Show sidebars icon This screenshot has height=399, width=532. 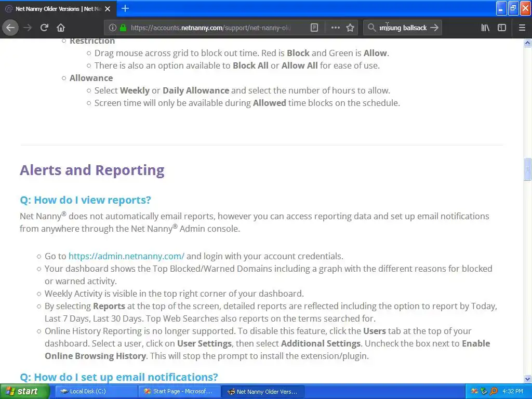[502, 28]
